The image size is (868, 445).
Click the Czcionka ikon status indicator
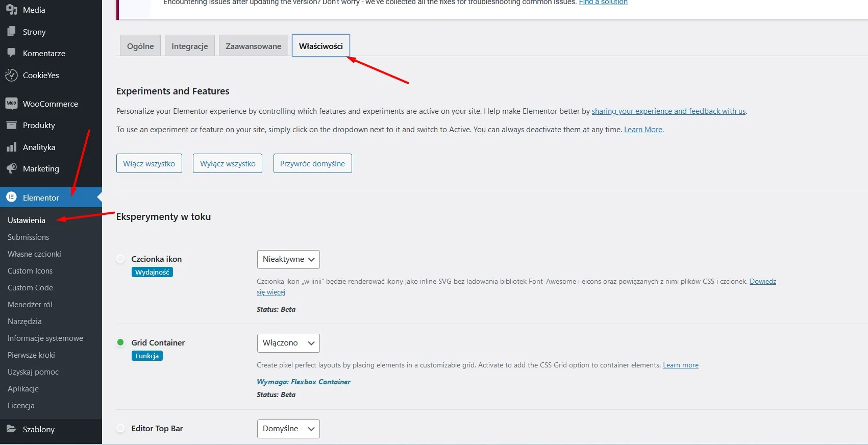coord(120,259)
